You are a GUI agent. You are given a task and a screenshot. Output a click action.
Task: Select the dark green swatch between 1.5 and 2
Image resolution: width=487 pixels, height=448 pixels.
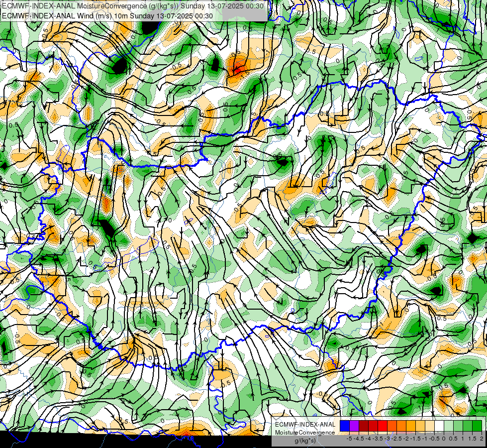point(477,426)
